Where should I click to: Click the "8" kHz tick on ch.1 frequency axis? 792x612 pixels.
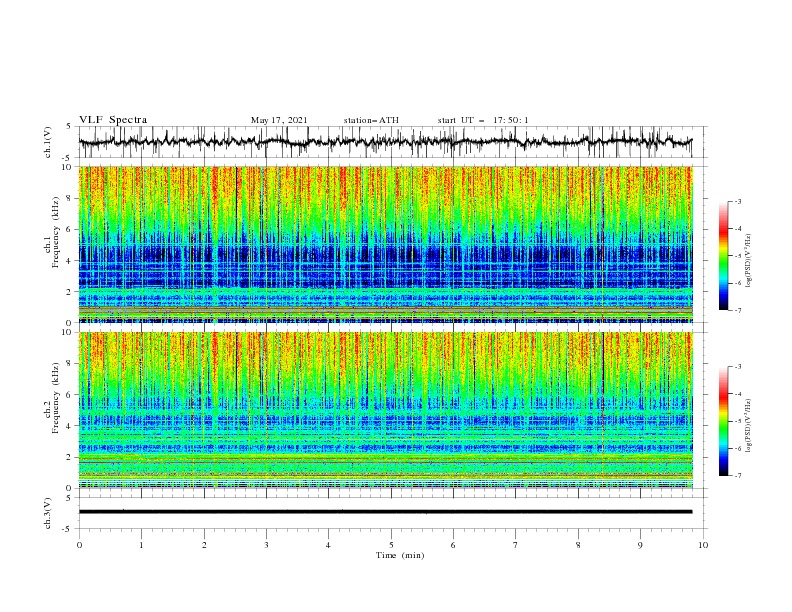click(x=69, y=198)
